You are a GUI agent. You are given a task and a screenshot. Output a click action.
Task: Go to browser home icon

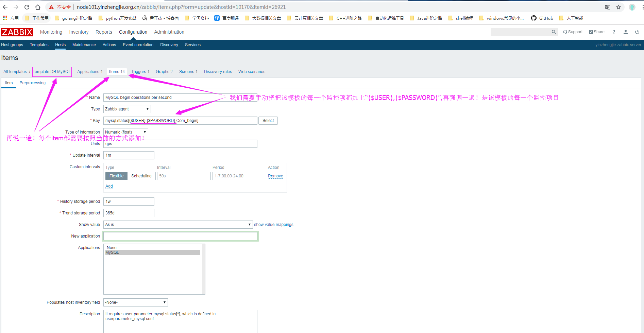coord(38,7)
